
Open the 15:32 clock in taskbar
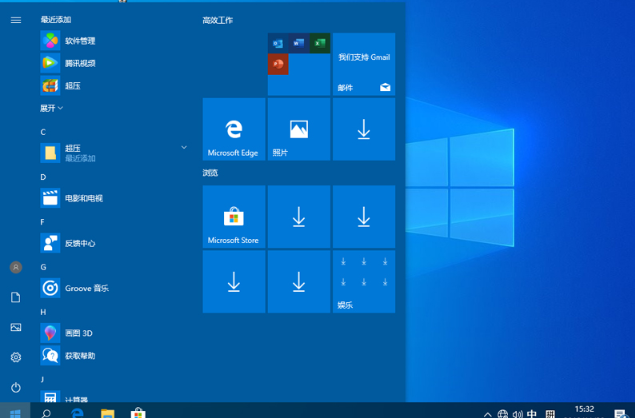click(584, 411)
